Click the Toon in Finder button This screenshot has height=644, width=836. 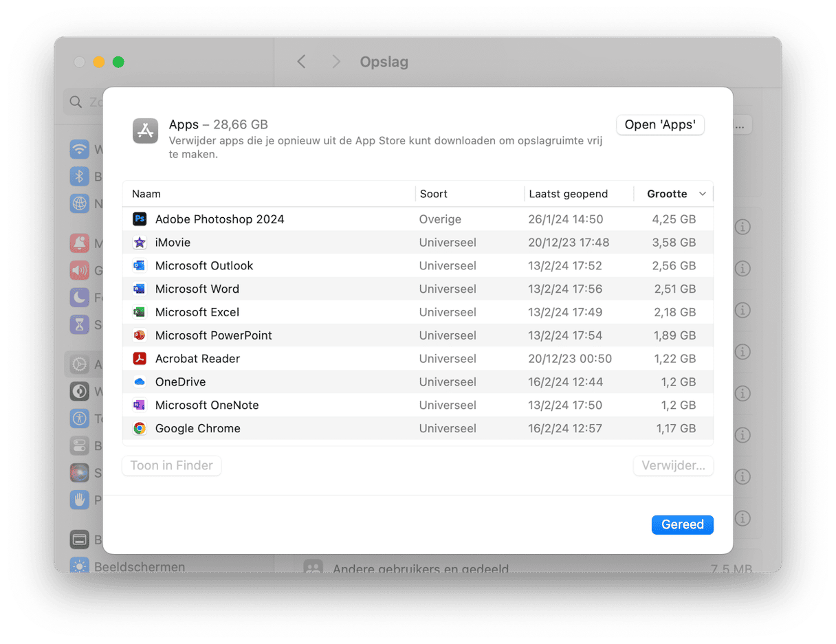click(172, 465)
